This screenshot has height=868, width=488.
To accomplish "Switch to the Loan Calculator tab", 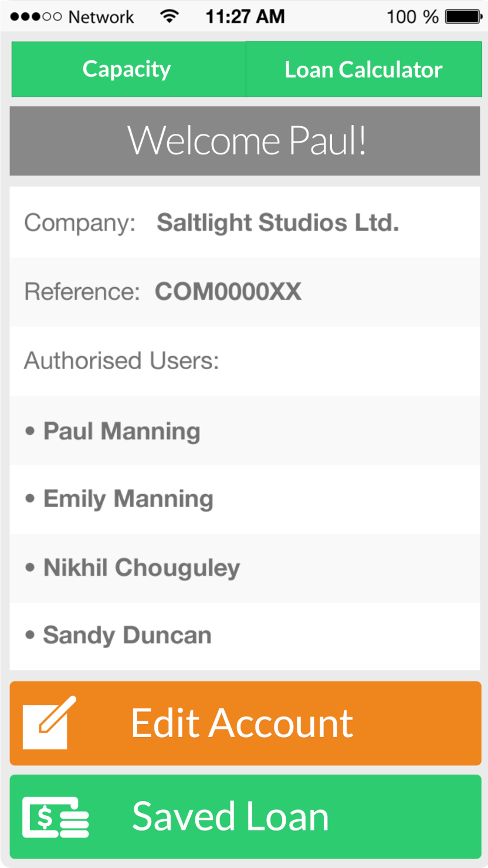I will pos(364,69).
